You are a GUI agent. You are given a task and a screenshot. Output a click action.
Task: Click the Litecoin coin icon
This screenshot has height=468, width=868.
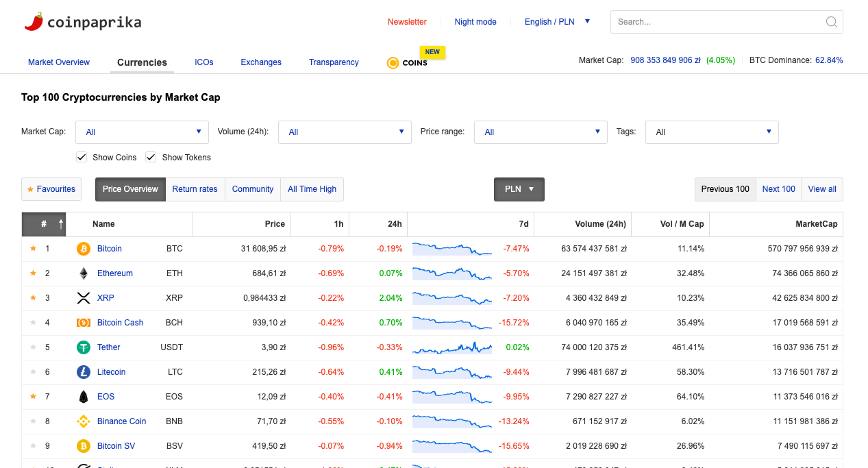(x=84, y=372)
